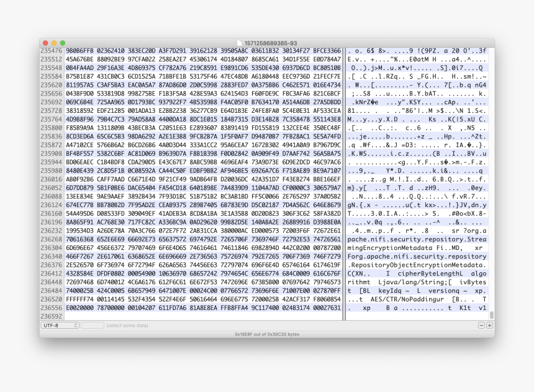534x392 pixels.
Task: Click hex group 45A676BE
Action: 79,59
